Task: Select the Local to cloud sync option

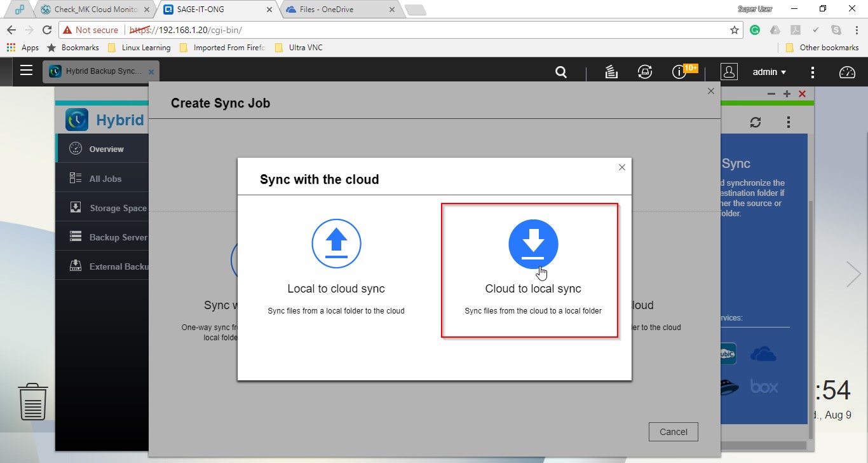Action: pos(336,270)
